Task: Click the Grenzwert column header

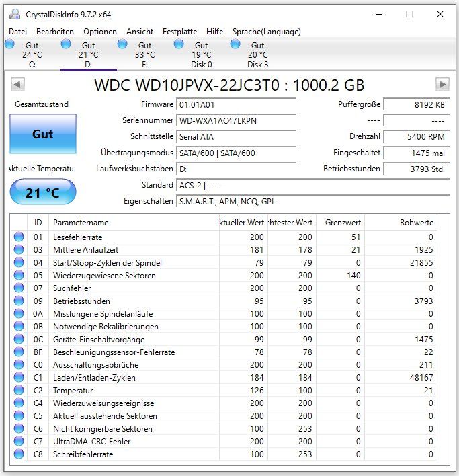Action: (x=340, y=223)
